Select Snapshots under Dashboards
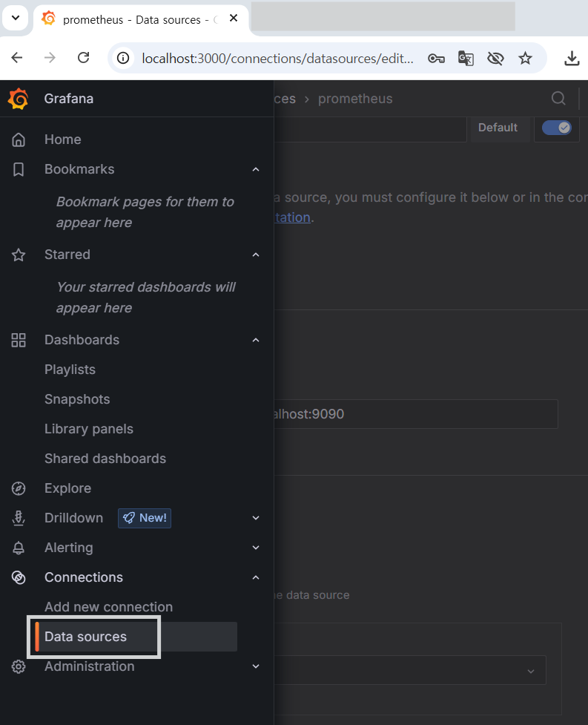This screenshot has width=588, height=725. pyautogui.click(x=77, y=399)
